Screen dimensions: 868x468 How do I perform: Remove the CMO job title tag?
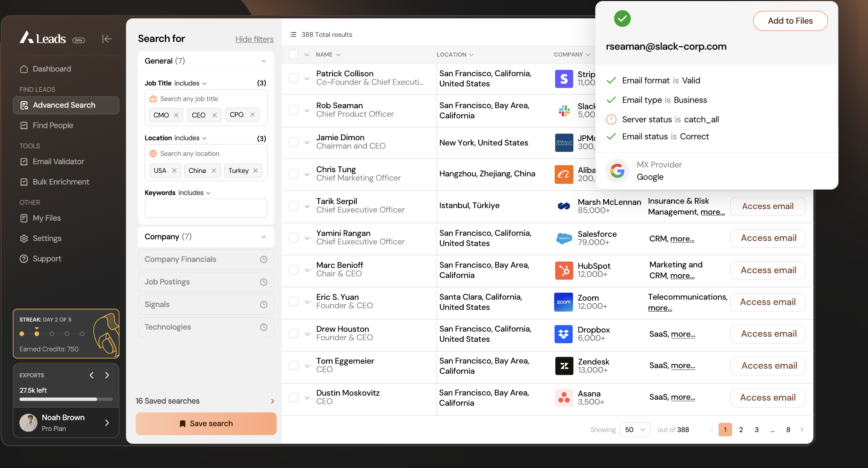[176, 115]
